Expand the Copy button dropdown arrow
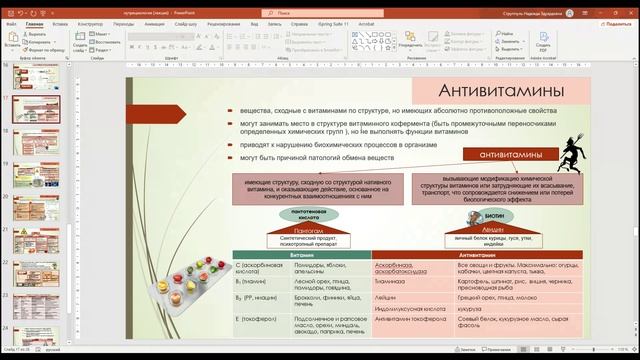This screenshot has height=360, width=640. [x=55, y=42]
